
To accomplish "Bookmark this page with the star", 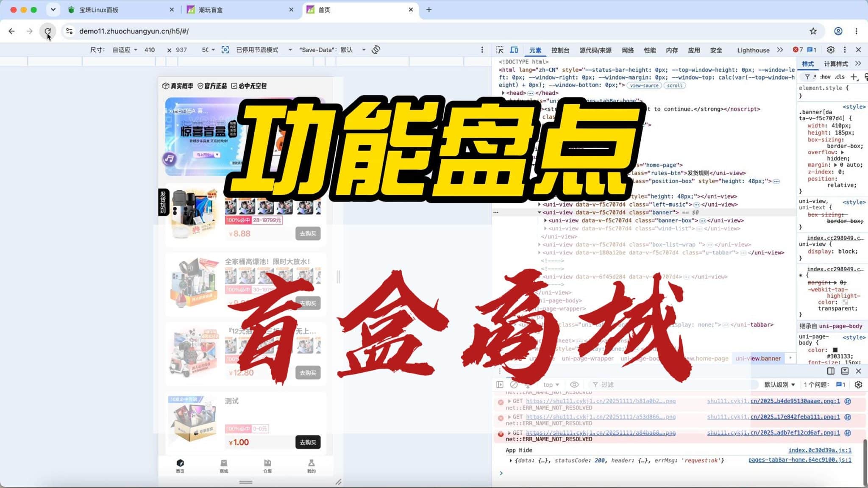I will point(813,31).
